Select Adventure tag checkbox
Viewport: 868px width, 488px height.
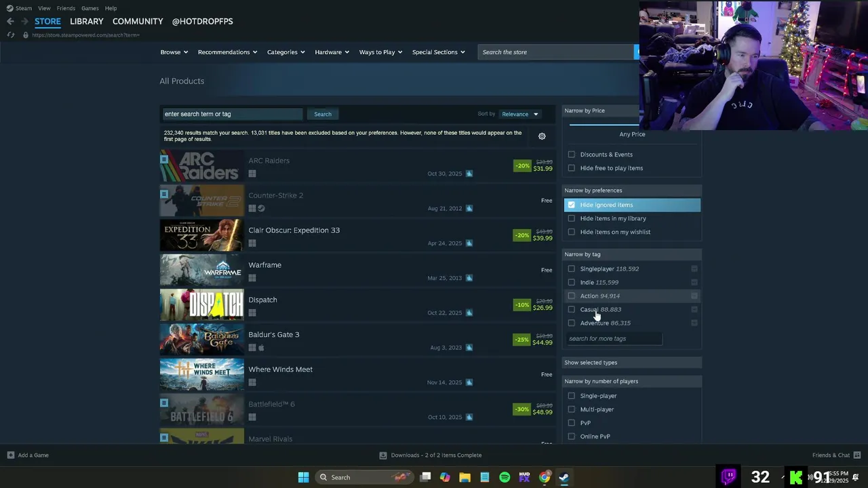tap(571, 323)
